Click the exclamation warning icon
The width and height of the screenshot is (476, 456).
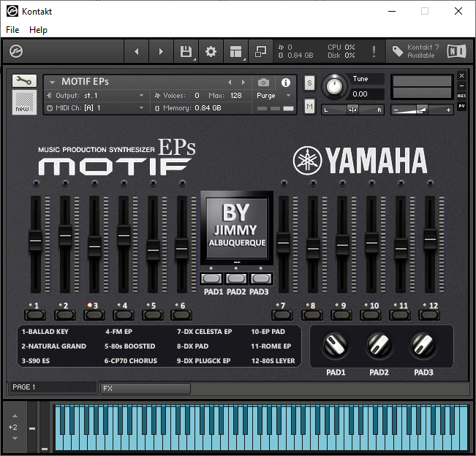[374, 51]
